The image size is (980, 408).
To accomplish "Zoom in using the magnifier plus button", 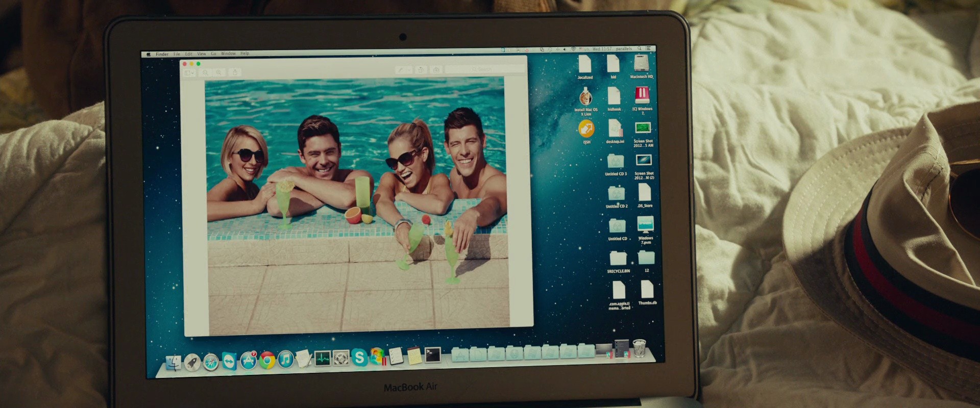I will 219,73.
